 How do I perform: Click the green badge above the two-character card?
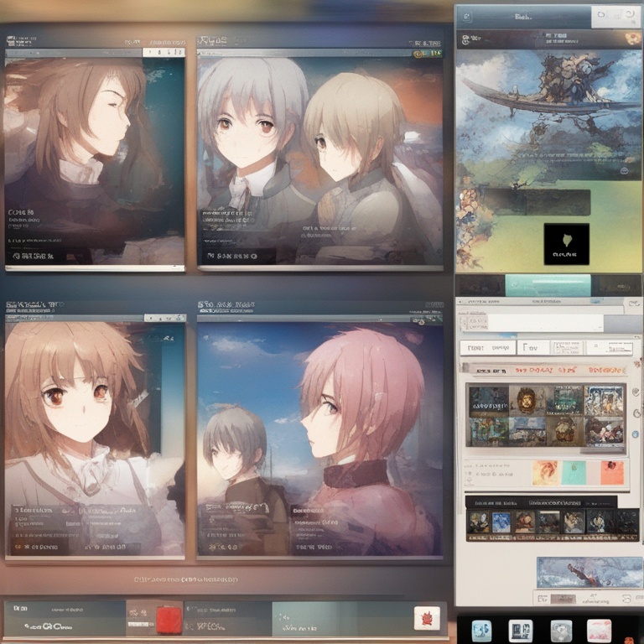point(428,54)
